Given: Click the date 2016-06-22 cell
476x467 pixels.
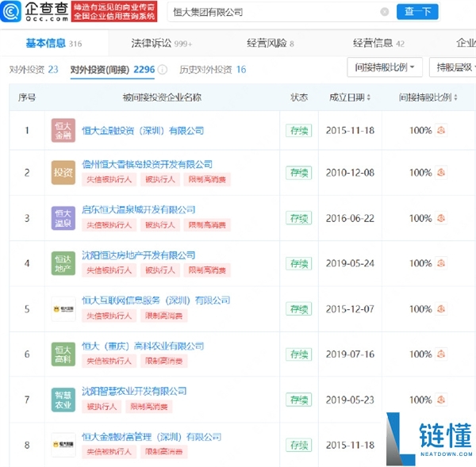Looking at the screenshot, I should (x=350, y=218).
